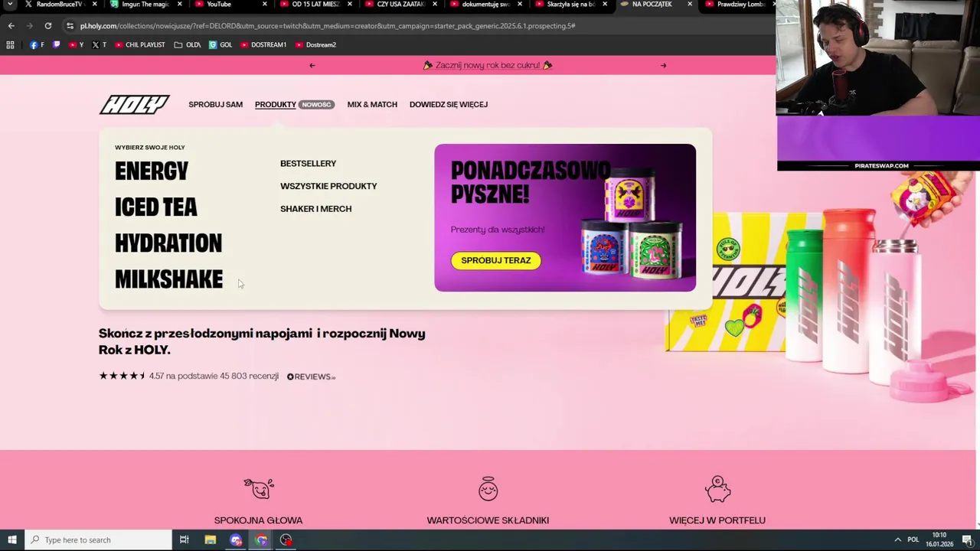Open the BESTSELLERY link
Screen dimensions: 980x551
tap(308, 163)
